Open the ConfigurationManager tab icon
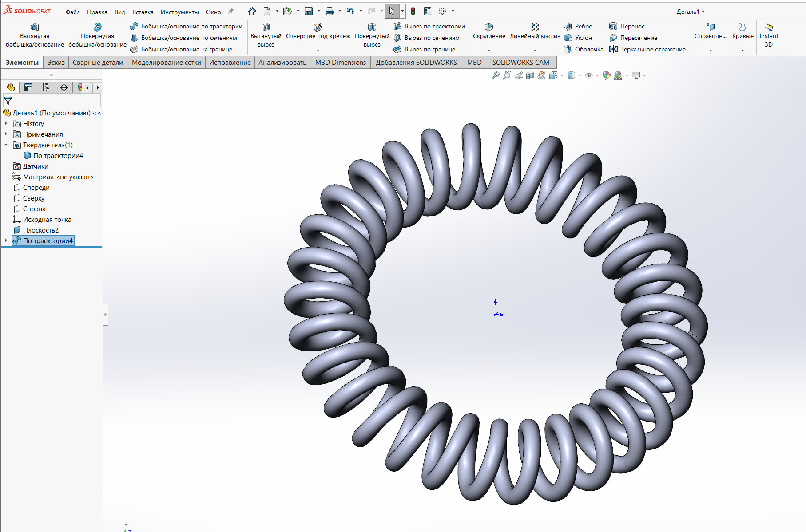This screenshot has width=806, height=532. pyautogui.click(x=46, y=87)
